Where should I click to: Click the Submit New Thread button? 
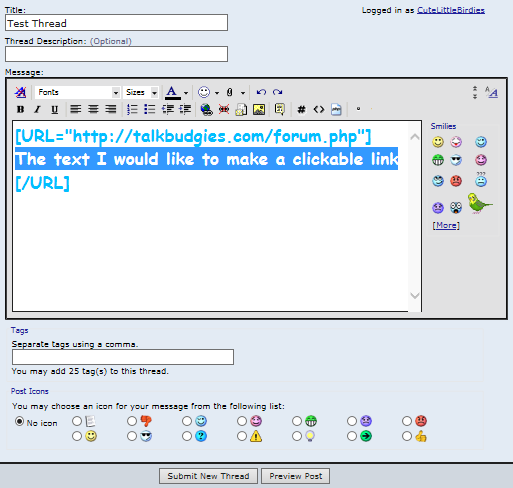[208, 476]
